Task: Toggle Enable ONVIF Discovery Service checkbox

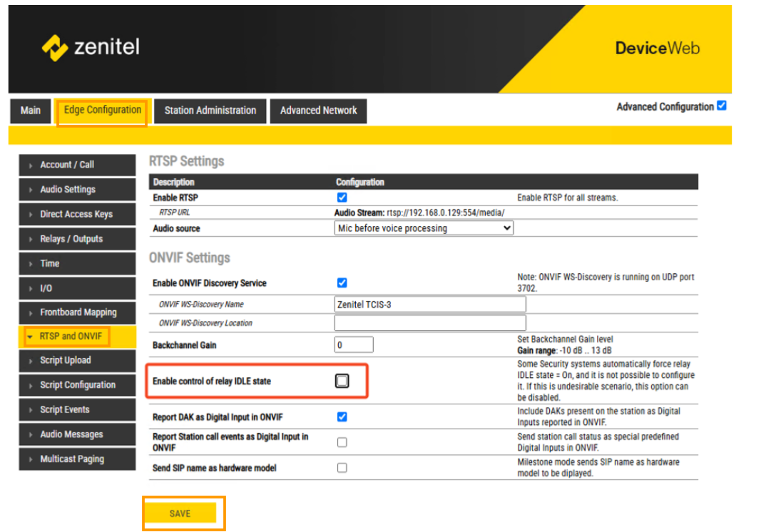Action: pyautogui.click(x=342, y=282)
